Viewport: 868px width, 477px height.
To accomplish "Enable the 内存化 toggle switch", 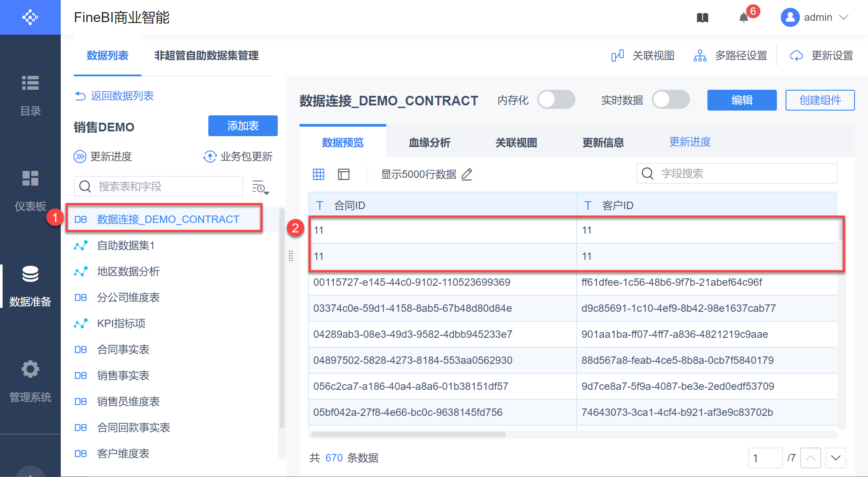I will tap(556, 100).
